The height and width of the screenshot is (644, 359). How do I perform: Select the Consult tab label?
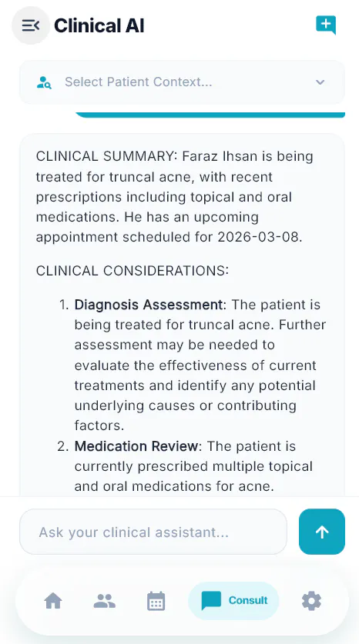point(248,600)
